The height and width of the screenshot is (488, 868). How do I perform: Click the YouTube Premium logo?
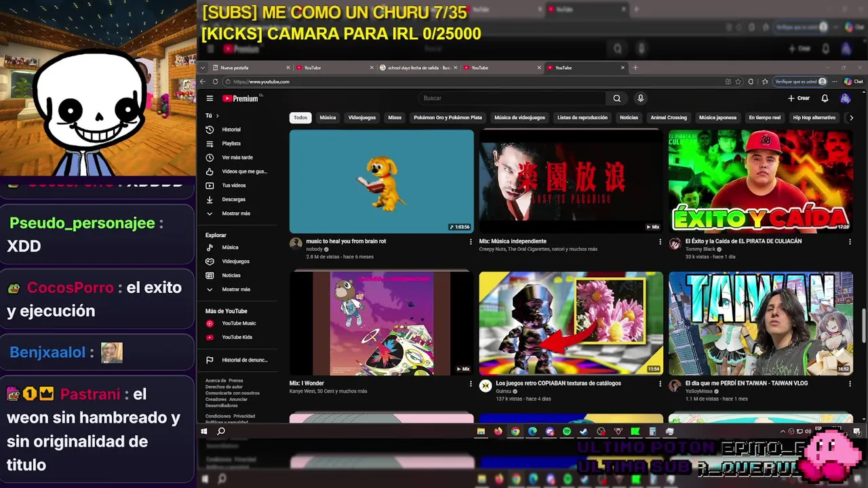tap(241, 98)
